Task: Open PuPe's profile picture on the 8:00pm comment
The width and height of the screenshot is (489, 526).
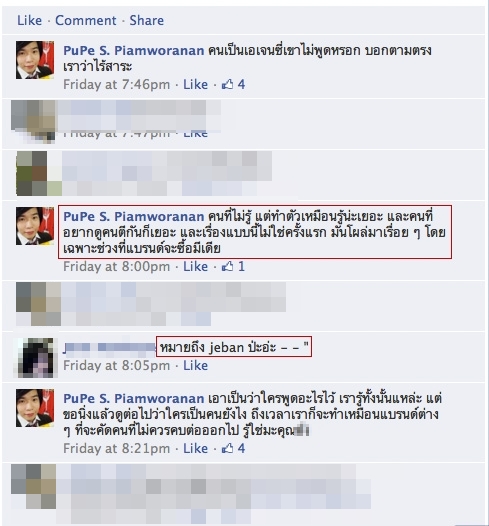Action: tap(35, 226)
